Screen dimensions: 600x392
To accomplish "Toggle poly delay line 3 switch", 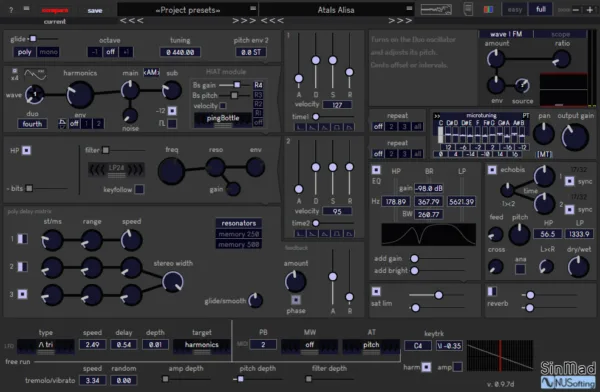I will [x=23, y=294].
